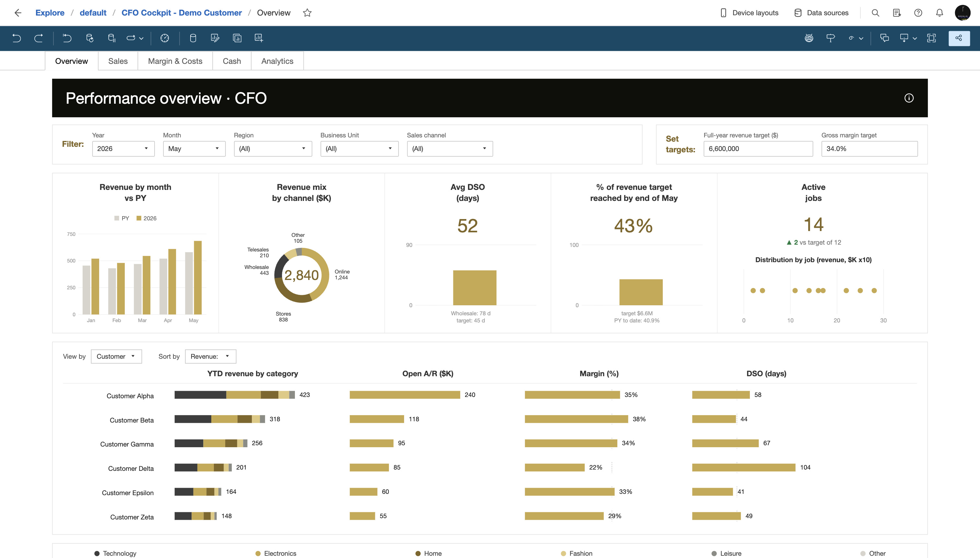
Task: Select the Customer Alpha row label
Action: (130, 396)
